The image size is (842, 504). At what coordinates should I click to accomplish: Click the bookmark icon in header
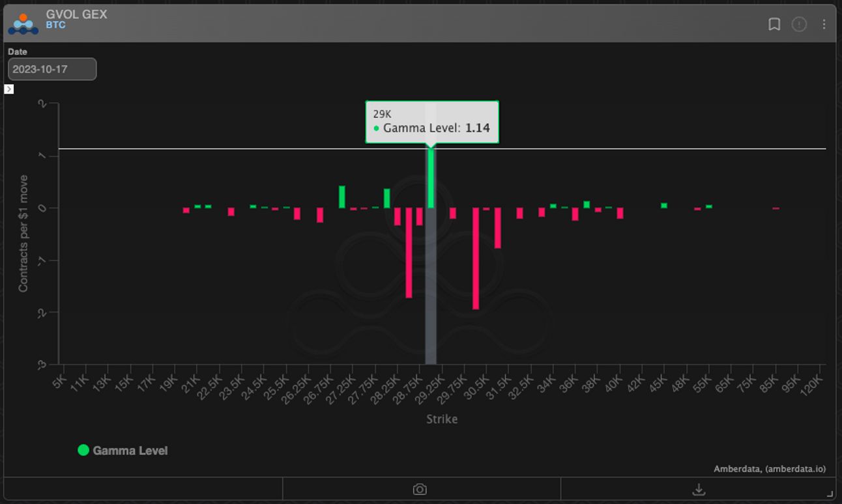pos(774,24)
